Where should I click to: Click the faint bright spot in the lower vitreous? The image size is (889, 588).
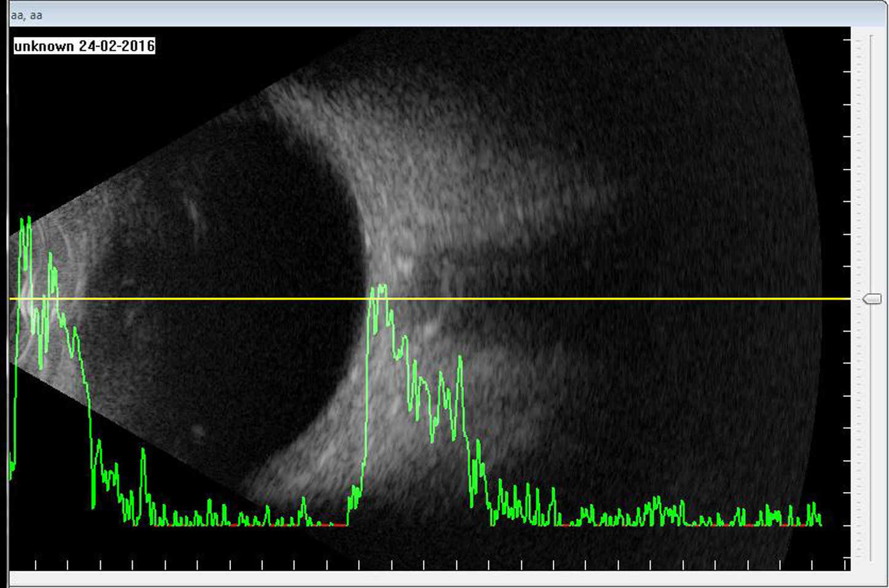coord(197,430)
